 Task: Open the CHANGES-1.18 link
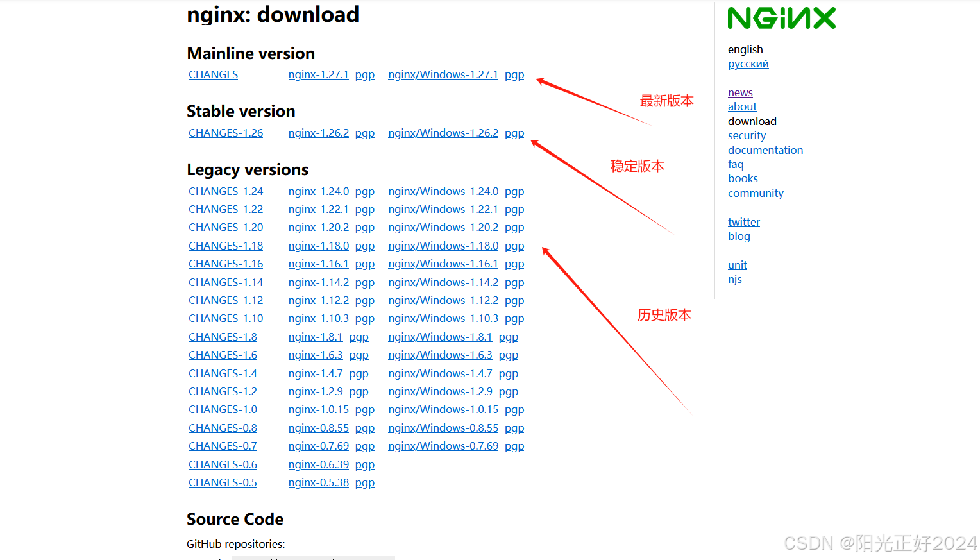pos(226,246)
